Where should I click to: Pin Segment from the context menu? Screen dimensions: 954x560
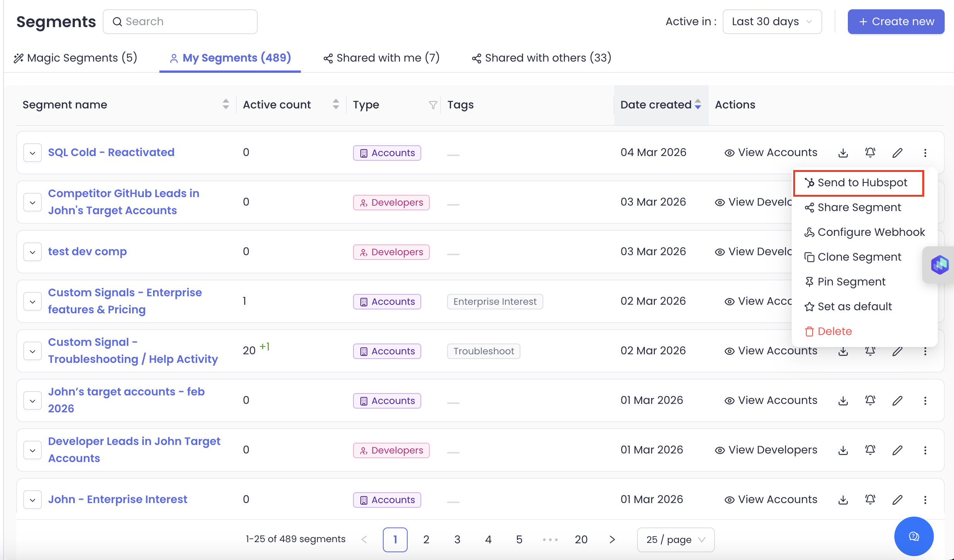coord(851,282)
